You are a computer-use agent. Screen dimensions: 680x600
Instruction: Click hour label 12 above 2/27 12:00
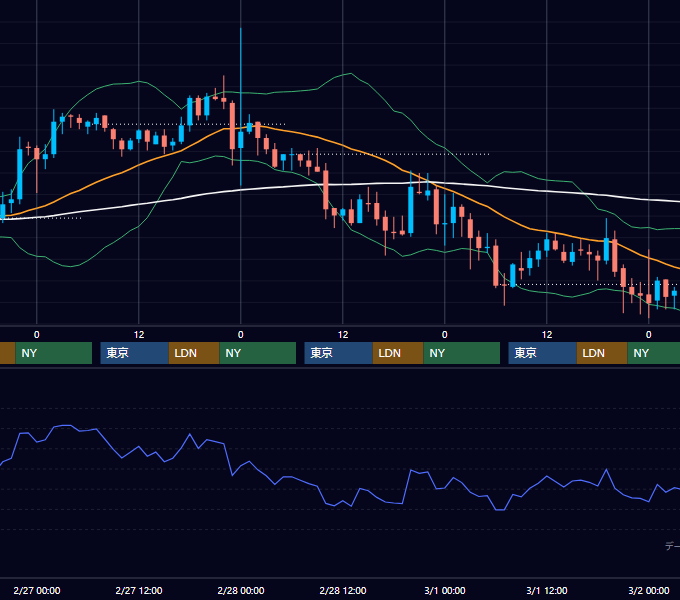pos(139,335)
